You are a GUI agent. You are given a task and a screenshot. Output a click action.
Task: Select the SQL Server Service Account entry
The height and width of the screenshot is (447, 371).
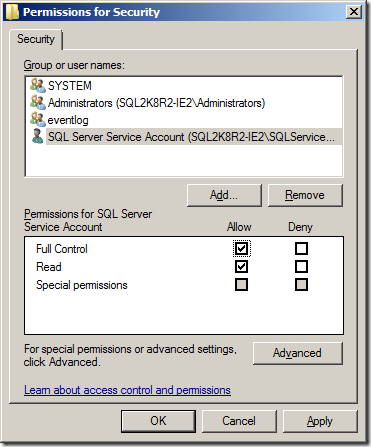(194, 137)
